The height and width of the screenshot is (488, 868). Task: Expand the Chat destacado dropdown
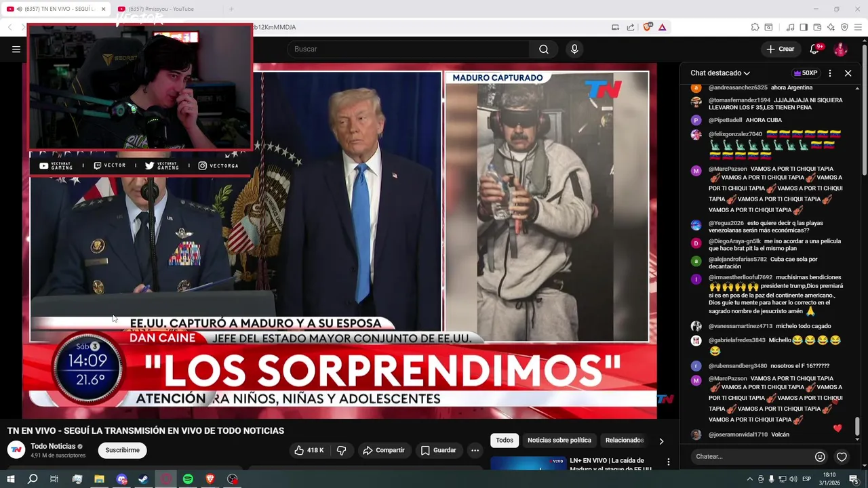[x=720, y=73]
